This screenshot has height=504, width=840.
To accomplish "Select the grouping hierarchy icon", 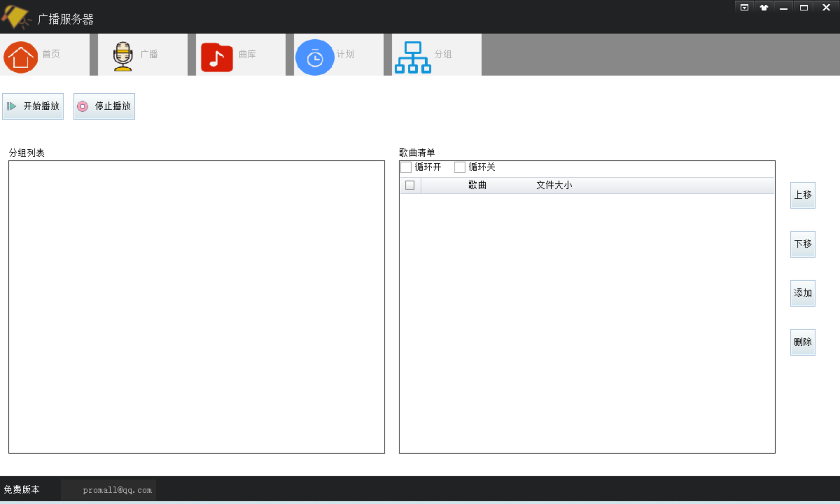I will point(413,56).
